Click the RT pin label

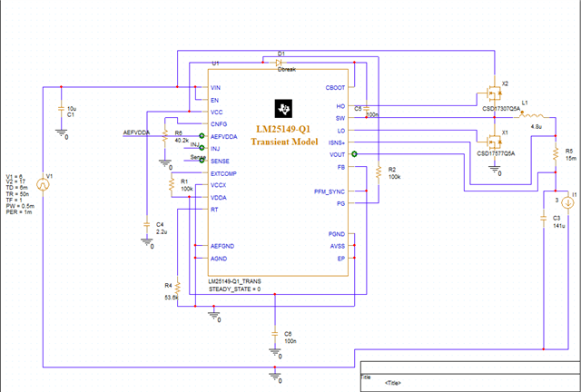pos(214,210)
